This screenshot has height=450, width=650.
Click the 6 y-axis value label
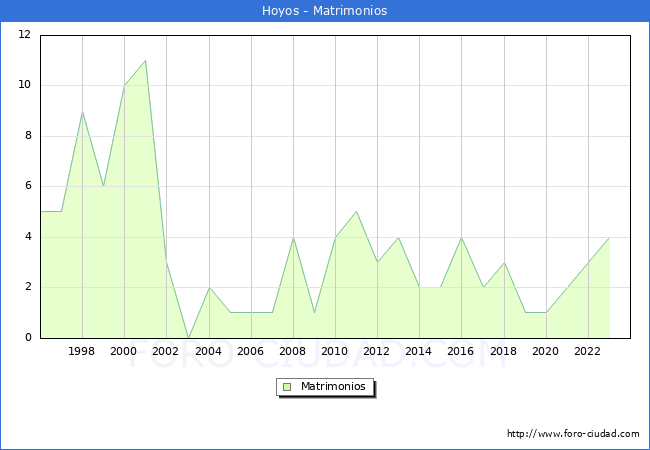[28, 186]
